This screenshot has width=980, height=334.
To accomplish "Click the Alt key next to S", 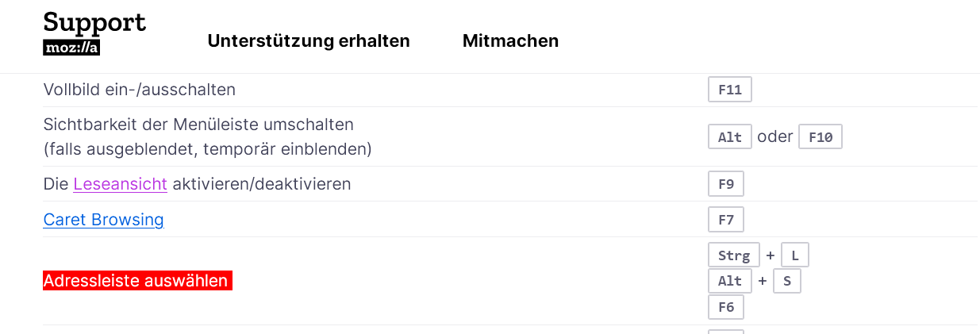I will click(729, 281).
